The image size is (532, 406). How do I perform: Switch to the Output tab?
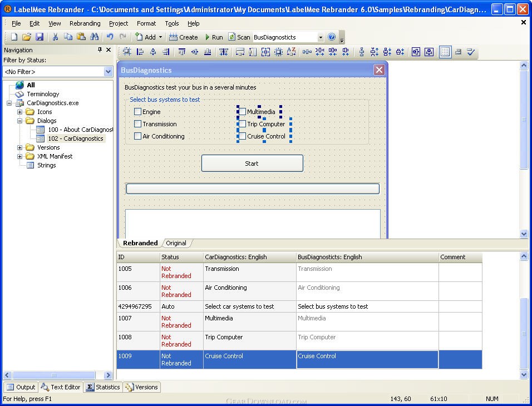coord(21,387)
